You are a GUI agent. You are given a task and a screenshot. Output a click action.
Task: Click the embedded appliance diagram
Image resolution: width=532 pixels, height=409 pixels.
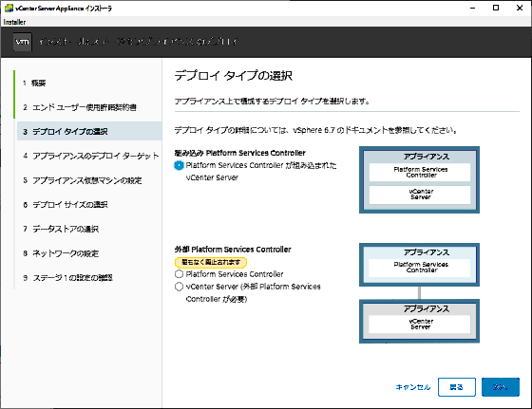coord(419,180)
